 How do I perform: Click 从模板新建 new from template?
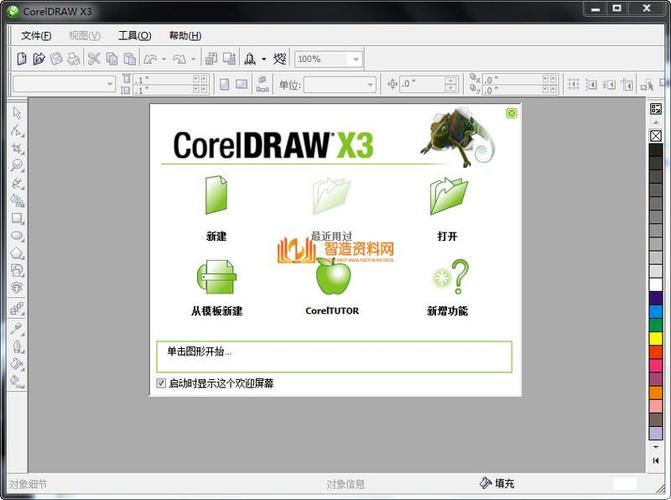click(x=217, y=288)
